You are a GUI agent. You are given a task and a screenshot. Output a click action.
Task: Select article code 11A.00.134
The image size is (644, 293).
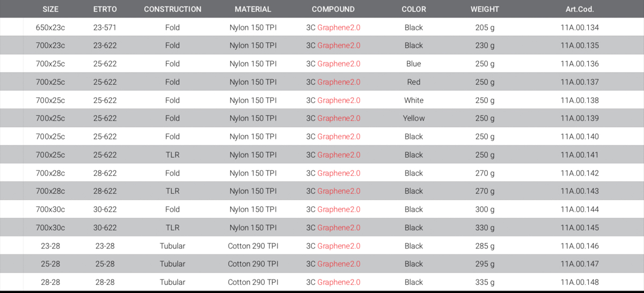(x=580, y=27)
